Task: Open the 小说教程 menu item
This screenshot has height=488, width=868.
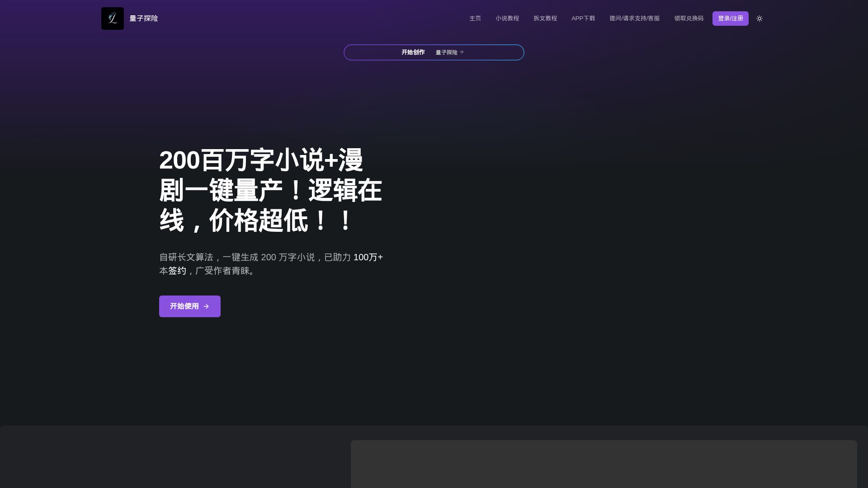Action: pyautogui.click(x=507, y=19)
